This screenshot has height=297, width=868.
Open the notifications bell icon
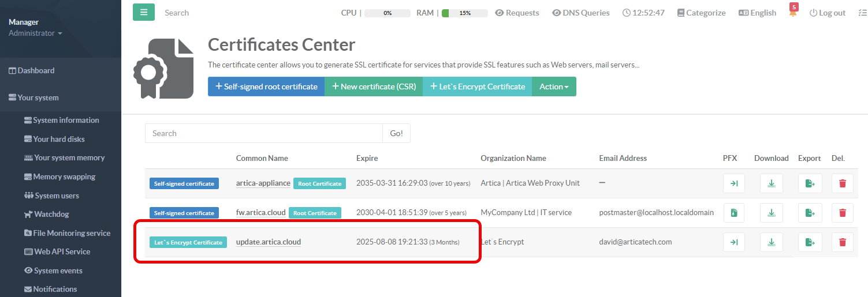coord(793,13)
